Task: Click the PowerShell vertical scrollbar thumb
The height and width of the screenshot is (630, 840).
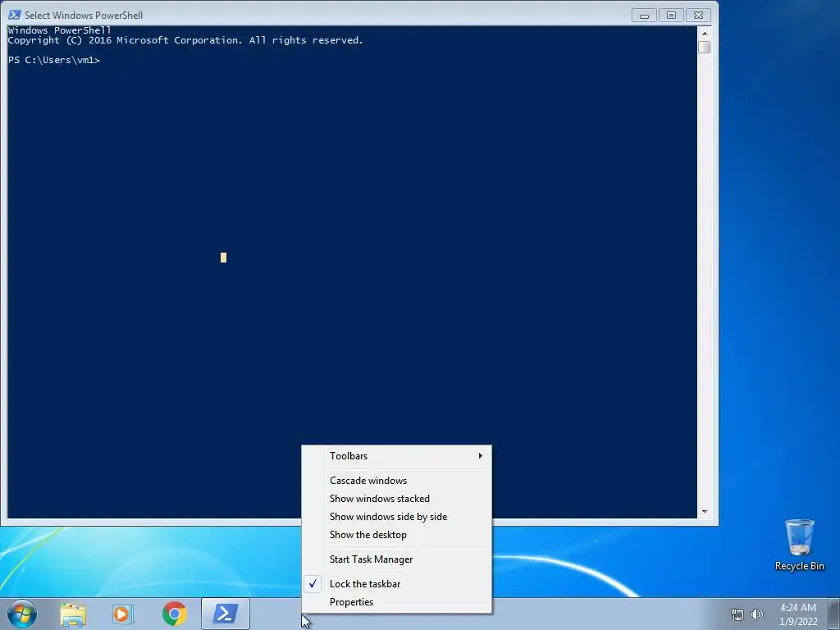Action: click(x=705, y=47)
